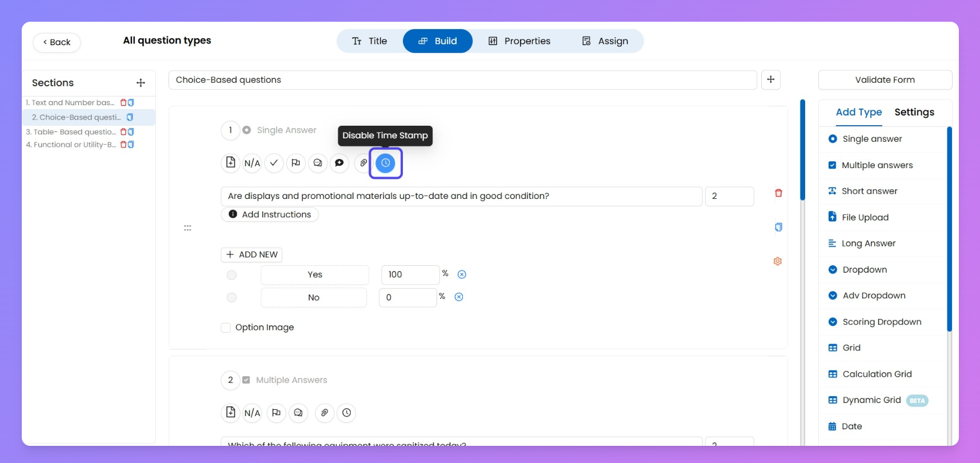The height and width of the screenshot is (463, 980).
Task: Click the plus button beside section name
Action: pyautogui.click(x=771, y=80)
